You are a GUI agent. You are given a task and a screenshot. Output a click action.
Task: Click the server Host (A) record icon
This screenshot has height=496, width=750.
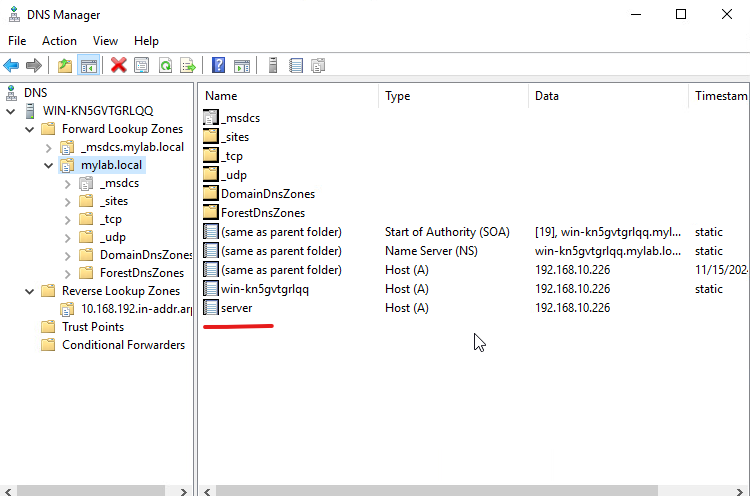(210, 308)
